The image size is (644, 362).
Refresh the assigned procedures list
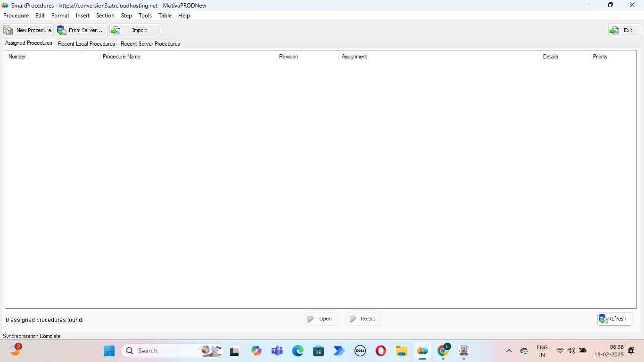tap(614, 319)
